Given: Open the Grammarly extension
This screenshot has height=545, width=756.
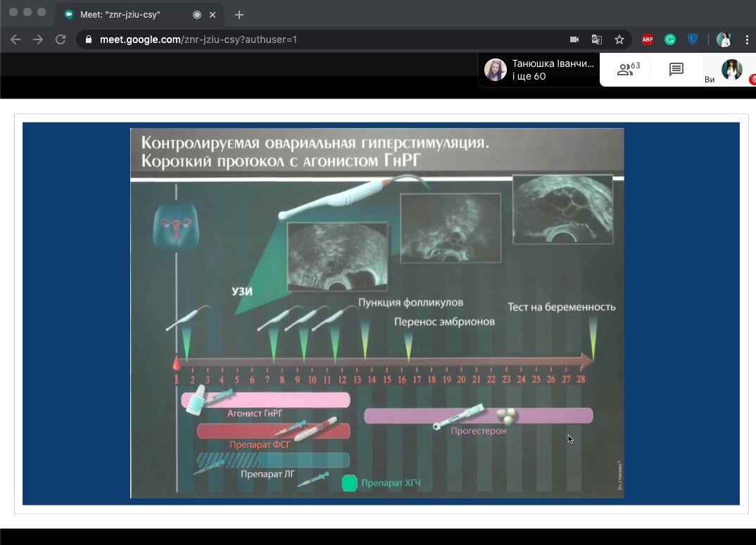Looking at the screenshot, I should tap(670, 39).
